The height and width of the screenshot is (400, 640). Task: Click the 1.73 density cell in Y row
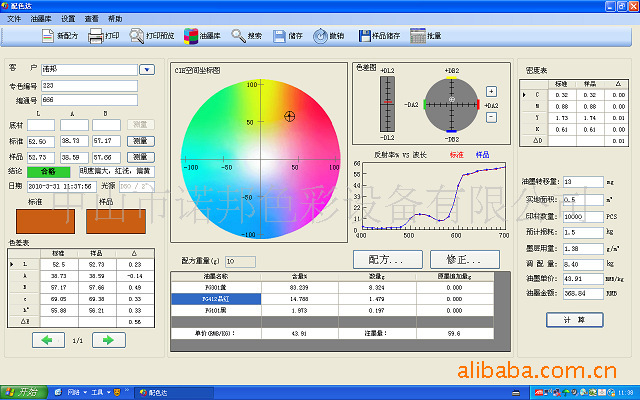tap(561, 118)
